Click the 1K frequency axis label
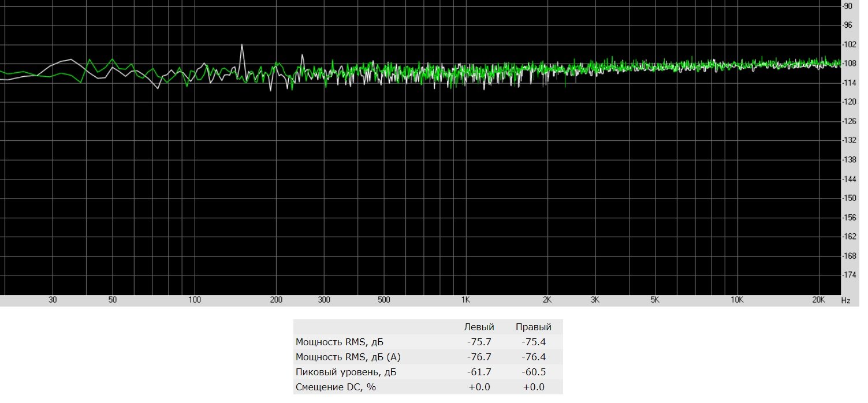This screenshot has width=868, height=403. click(465, 300)
